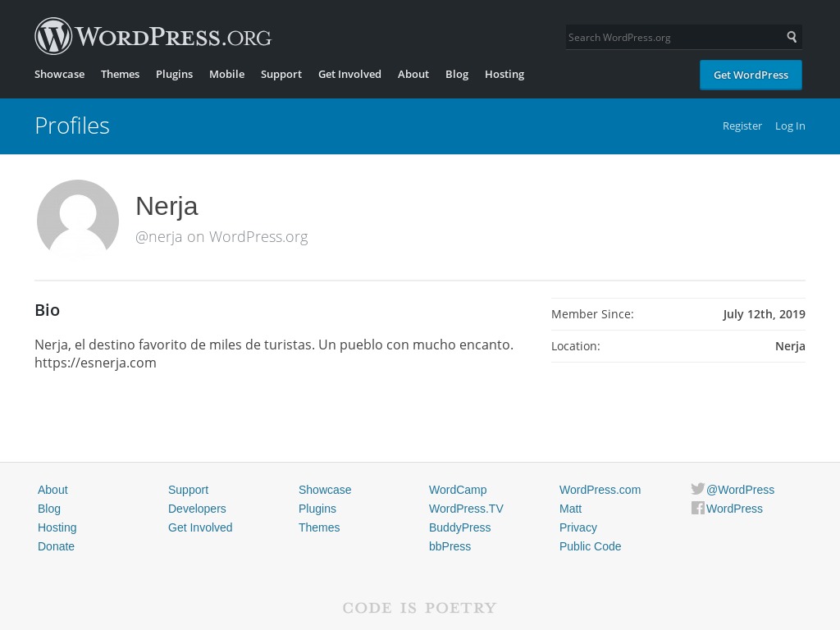Type in the Search WordPress.org field
Image resolution: width=840 pixels, height=630 pixels.
[x=673, y=37]
